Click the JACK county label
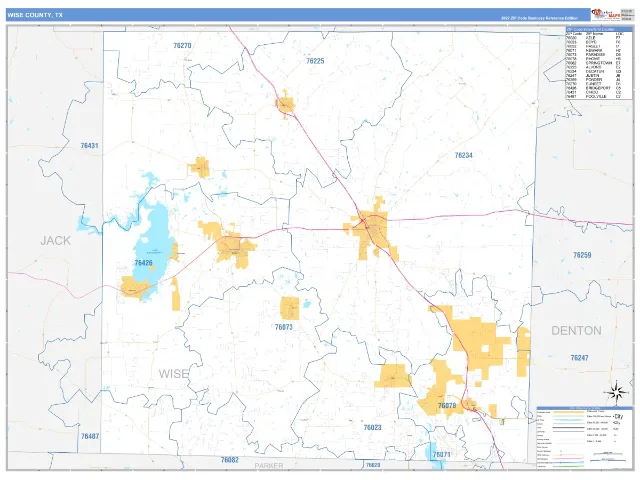This screenshot has height=480, width=640. (56, 241)
